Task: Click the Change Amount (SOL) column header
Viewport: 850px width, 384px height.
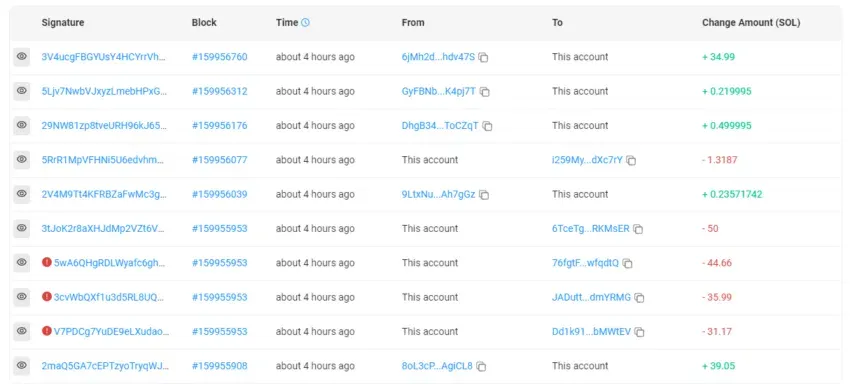Action: (751, 23)
